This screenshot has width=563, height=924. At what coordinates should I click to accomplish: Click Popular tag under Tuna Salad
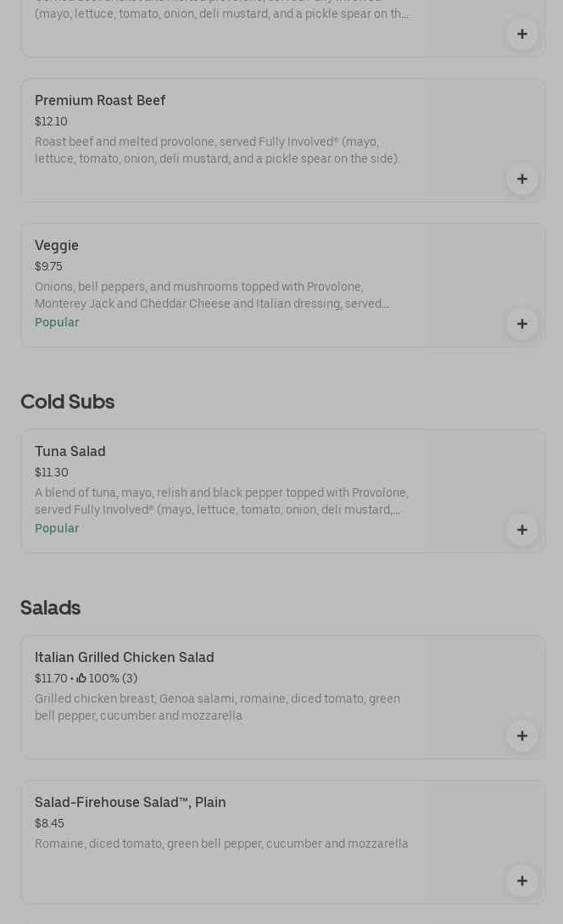click(x=57, y=529)
